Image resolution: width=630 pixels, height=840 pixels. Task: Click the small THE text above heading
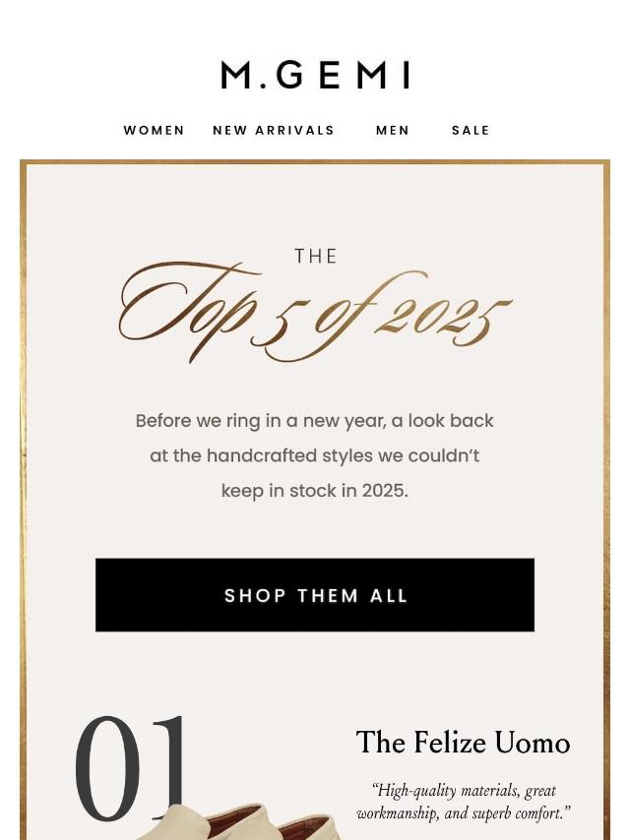(315, 256)
